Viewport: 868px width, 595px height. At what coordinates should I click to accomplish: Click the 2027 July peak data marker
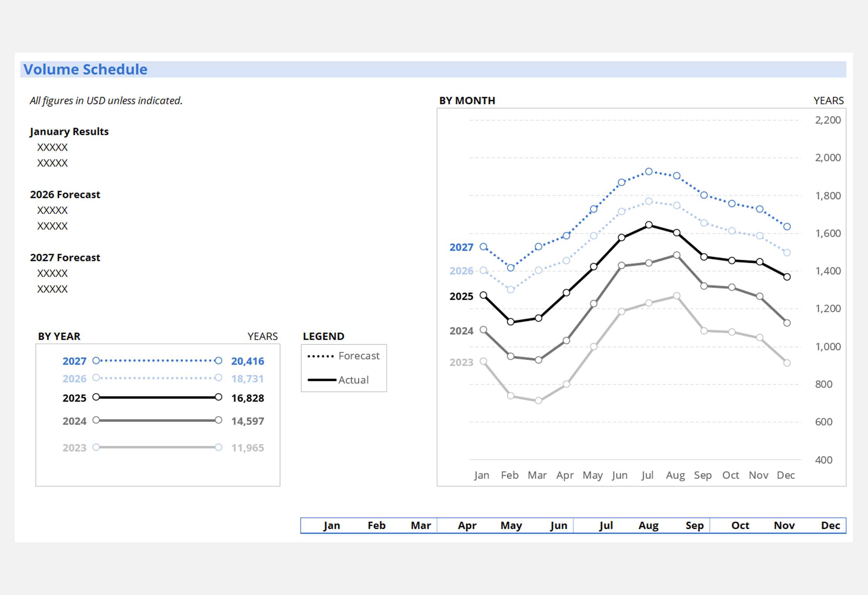[x=649, y=172]
